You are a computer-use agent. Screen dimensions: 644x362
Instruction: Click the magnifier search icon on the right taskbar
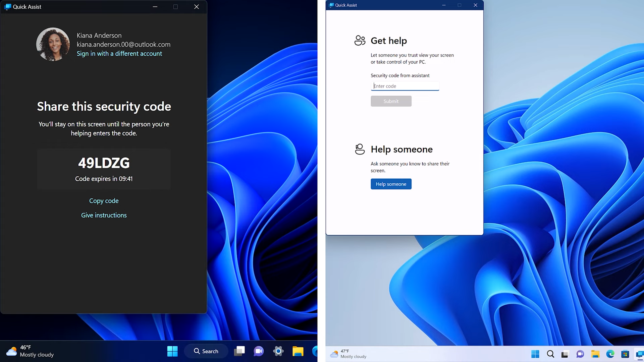(x=550, y=354)
